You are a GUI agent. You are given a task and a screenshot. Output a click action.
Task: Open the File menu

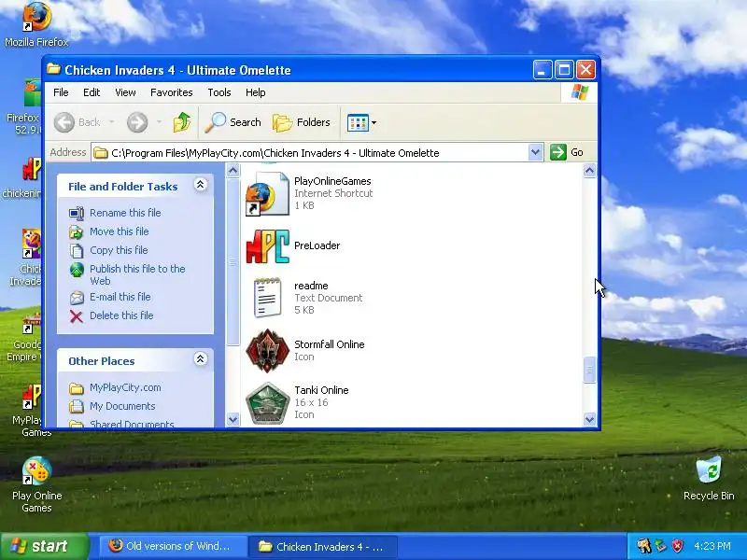[x=61, y=92]
